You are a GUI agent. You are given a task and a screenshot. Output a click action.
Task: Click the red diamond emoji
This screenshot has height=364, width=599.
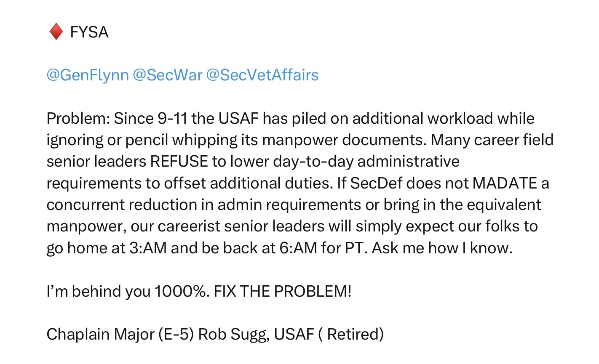(x=56, y=32)
